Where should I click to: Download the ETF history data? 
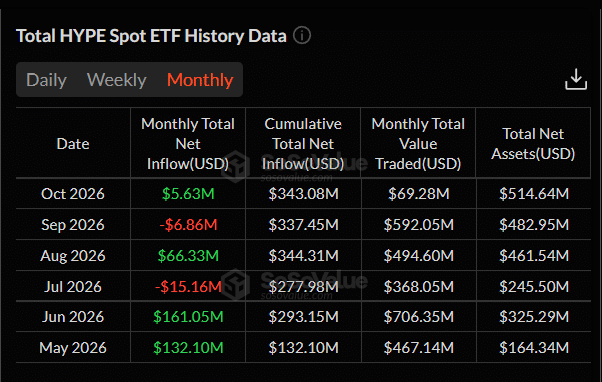(576, 79)
